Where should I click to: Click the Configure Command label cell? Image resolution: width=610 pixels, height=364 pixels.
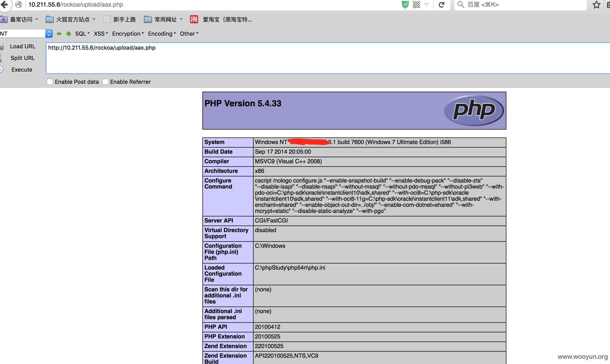pyautogui.click(x=228, y=196)
